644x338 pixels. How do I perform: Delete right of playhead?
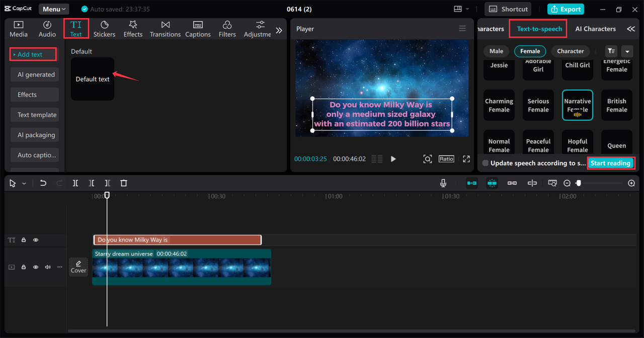point(107,183)
